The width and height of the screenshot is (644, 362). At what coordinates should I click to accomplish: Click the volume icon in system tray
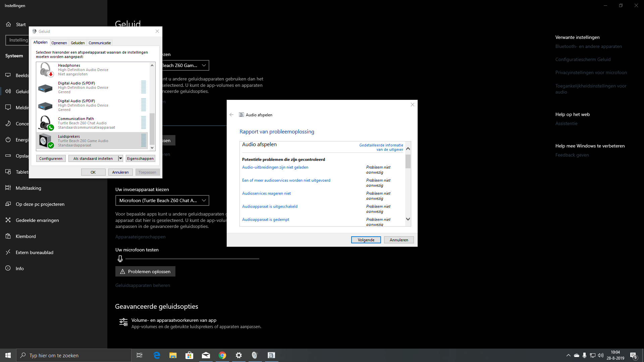click(x=601, y=355)
